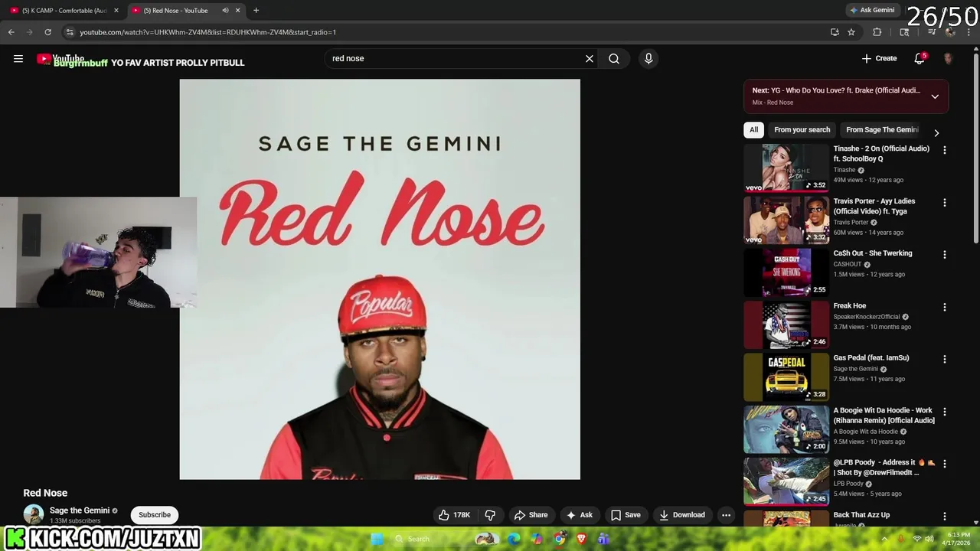Screen dimensions: 980x551
Task: Show more filter chips with arrow
Action: coord(936,133)
